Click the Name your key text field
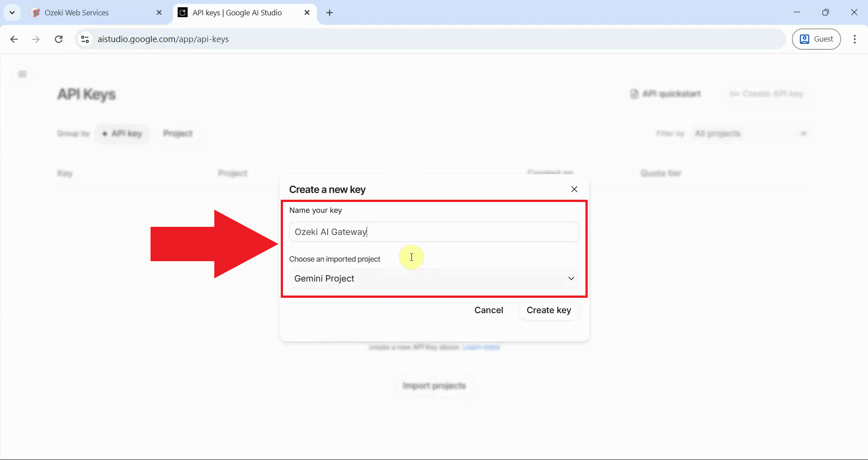The height and width of the screenshot is (460, 868). tap(434, 232)
